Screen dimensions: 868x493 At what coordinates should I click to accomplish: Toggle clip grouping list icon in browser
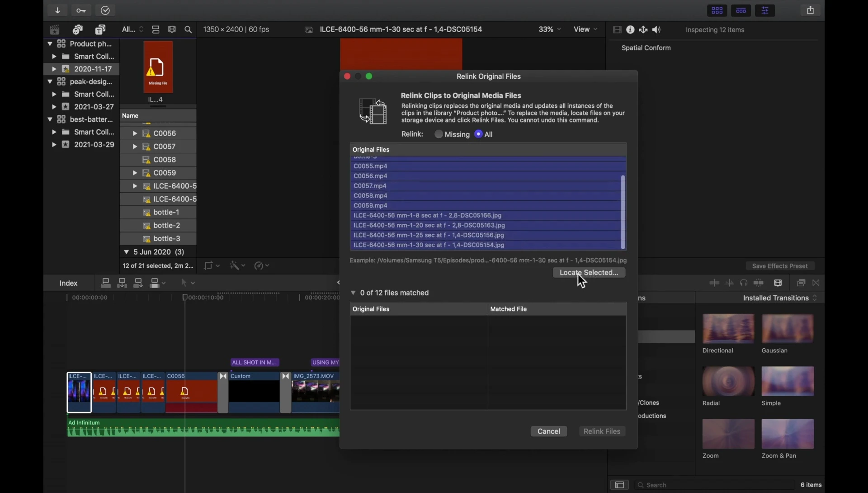click(156, 30)
